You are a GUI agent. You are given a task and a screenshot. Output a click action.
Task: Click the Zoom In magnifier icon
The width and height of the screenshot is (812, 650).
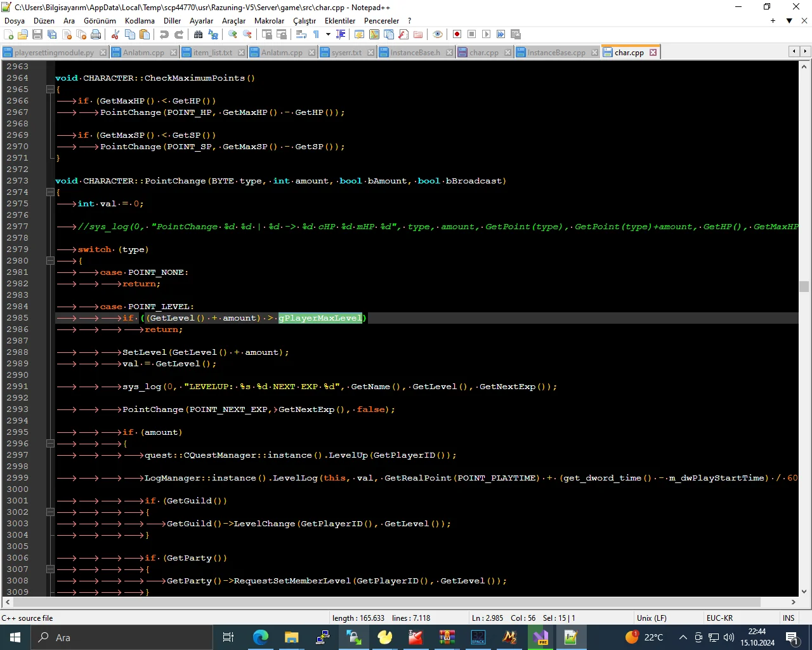pos(233,34)
